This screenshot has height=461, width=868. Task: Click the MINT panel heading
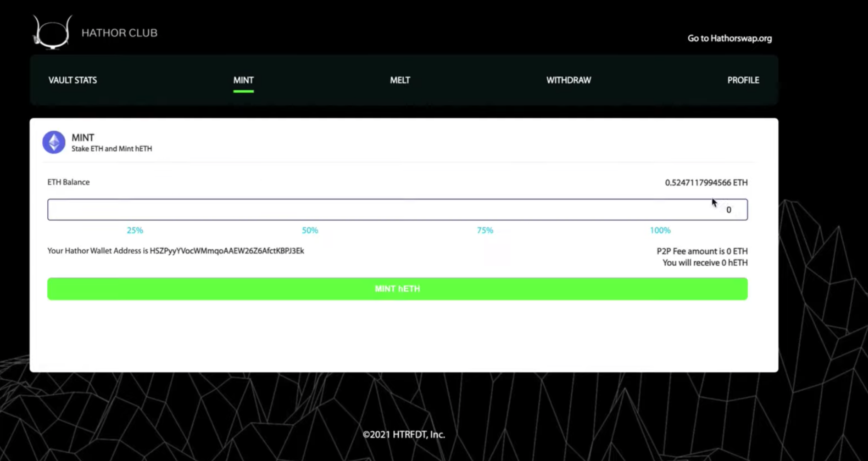(83, 138)
